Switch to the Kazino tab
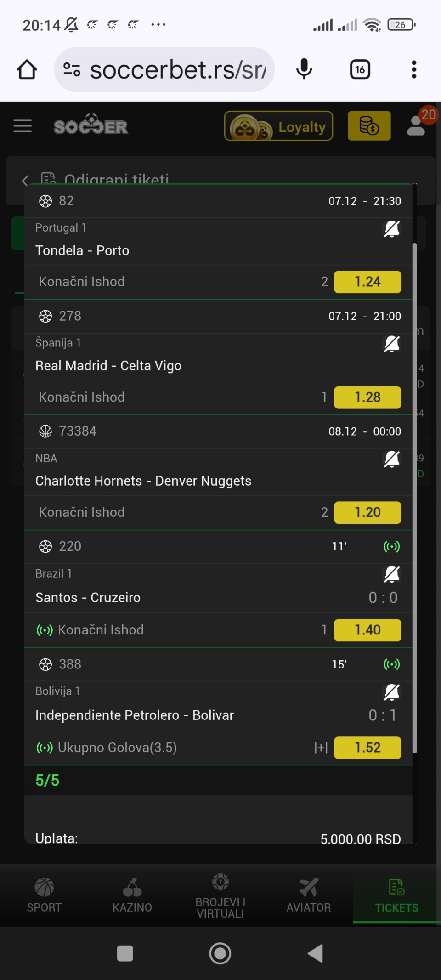 [x=132, y=894]
